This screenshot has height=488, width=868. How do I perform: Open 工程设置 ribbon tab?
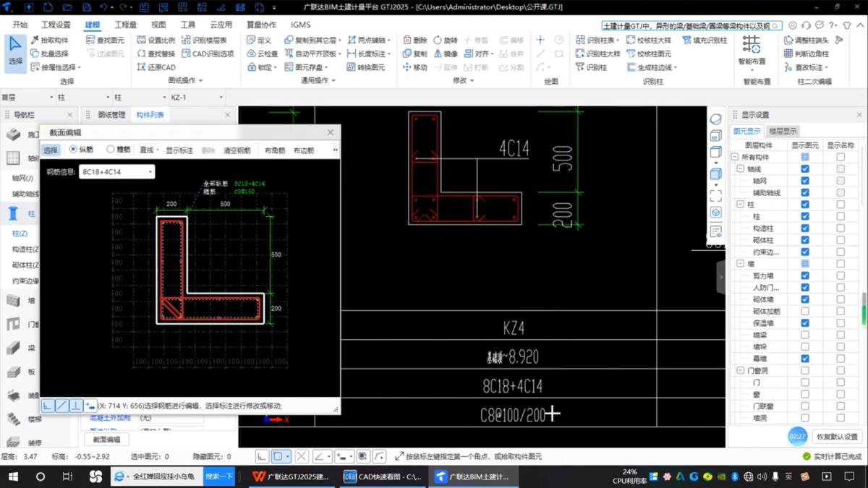pos(56,25)
